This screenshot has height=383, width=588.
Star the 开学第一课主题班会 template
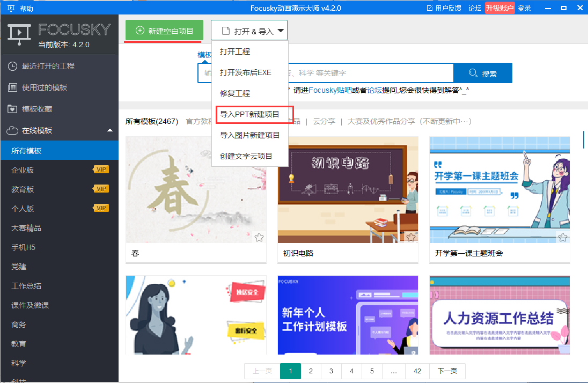[562, 237]
